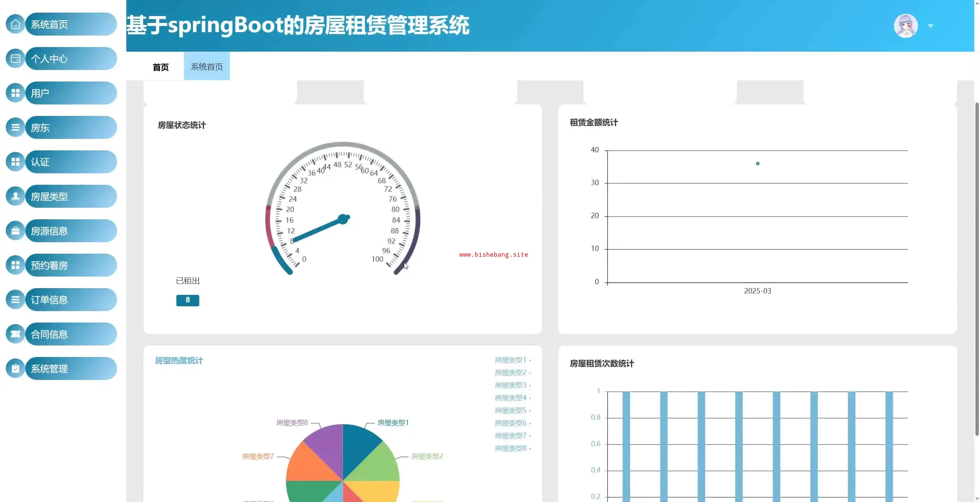Click the 认证 sidebar button
The image size is (980, 502).
coord(71,162)
